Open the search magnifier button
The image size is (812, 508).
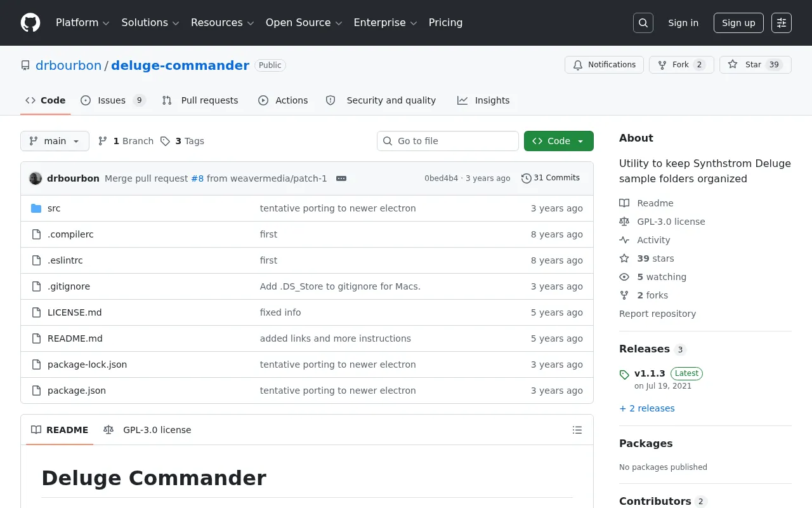[x=643, y=23]
